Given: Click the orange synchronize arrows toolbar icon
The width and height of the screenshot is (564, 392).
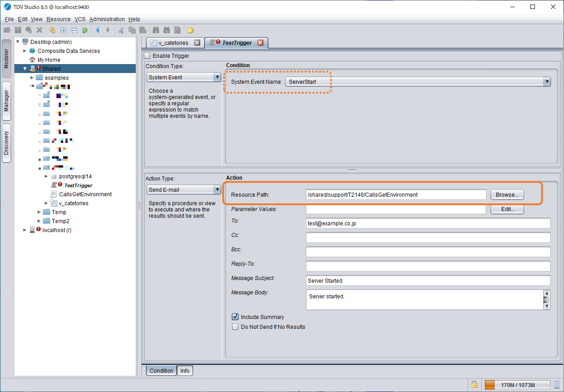Looking at the screenshot, I should tap(52, 30).
